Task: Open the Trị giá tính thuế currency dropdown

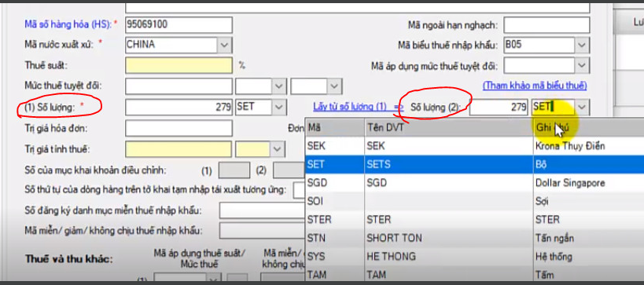Action: 277,149
